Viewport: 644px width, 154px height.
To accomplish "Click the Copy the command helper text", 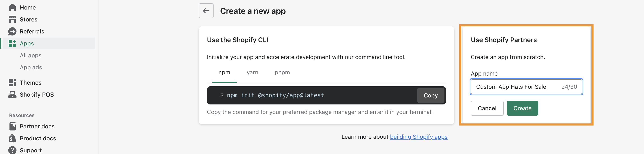I will coord(320,112).
